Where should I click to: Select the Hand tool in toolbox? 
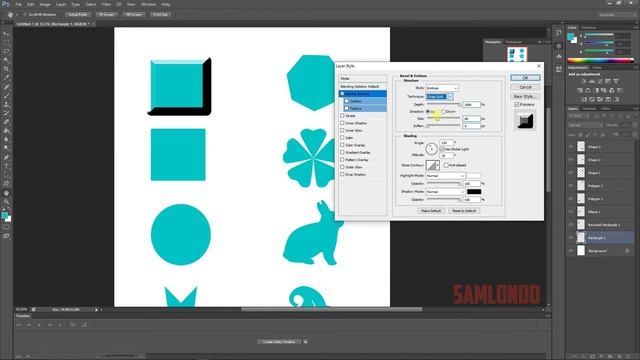6,193
